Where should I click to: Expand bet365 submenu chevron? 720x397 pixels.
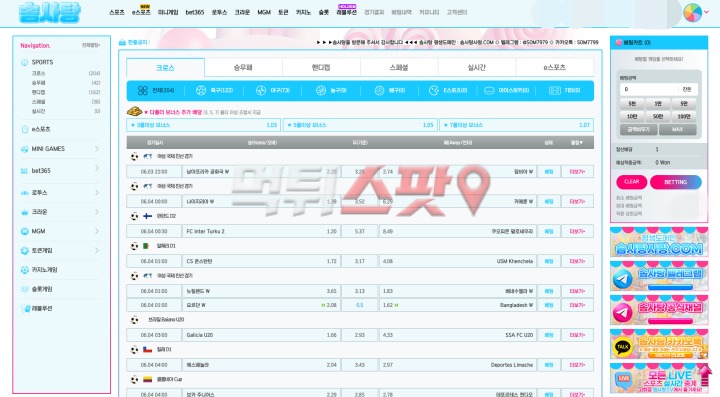pyautogui.click(x=97, y=168)
